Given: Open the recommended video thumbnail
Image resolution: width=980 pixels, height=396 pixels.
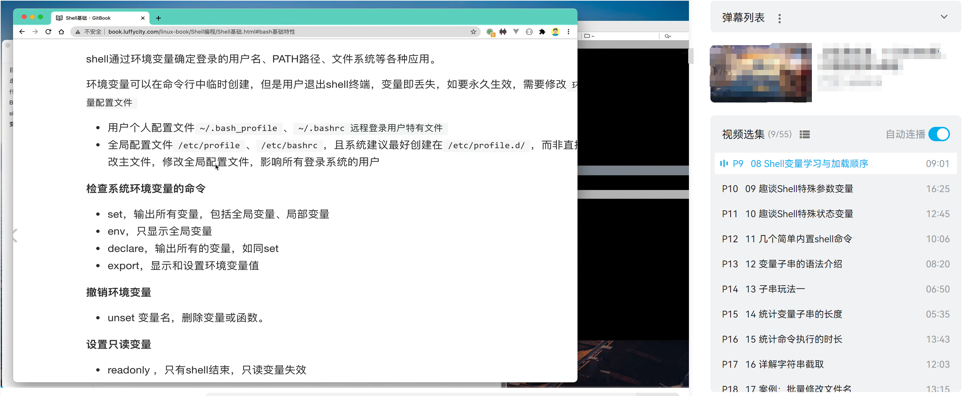Looking at the screenshot, I should coord(761,73).
